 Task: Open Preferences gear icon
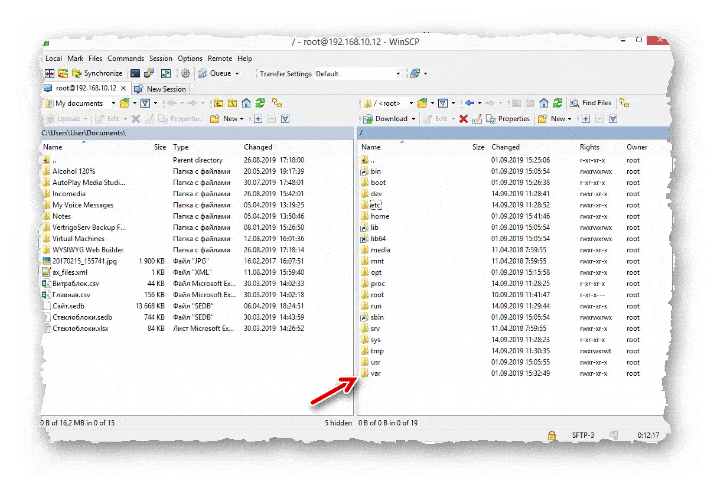tap(185, 73)
